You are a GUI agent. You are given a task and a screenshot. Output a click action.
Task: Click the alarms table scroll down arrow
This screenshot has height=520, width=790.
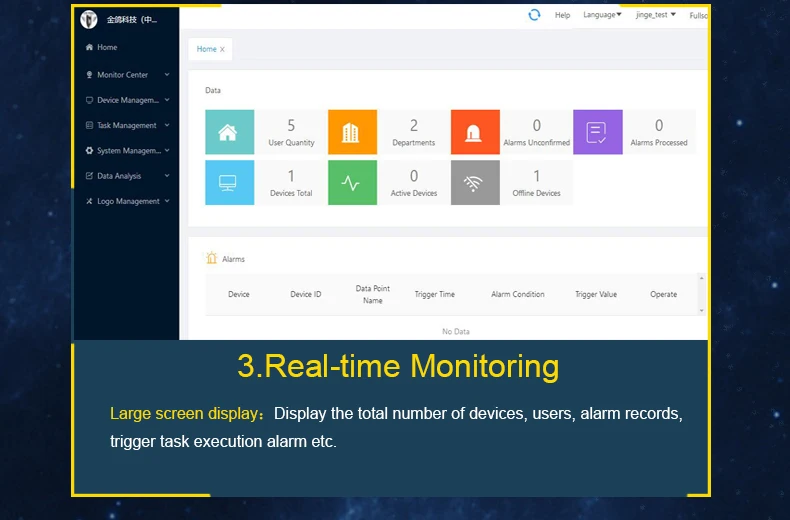[x=701, y=310]
